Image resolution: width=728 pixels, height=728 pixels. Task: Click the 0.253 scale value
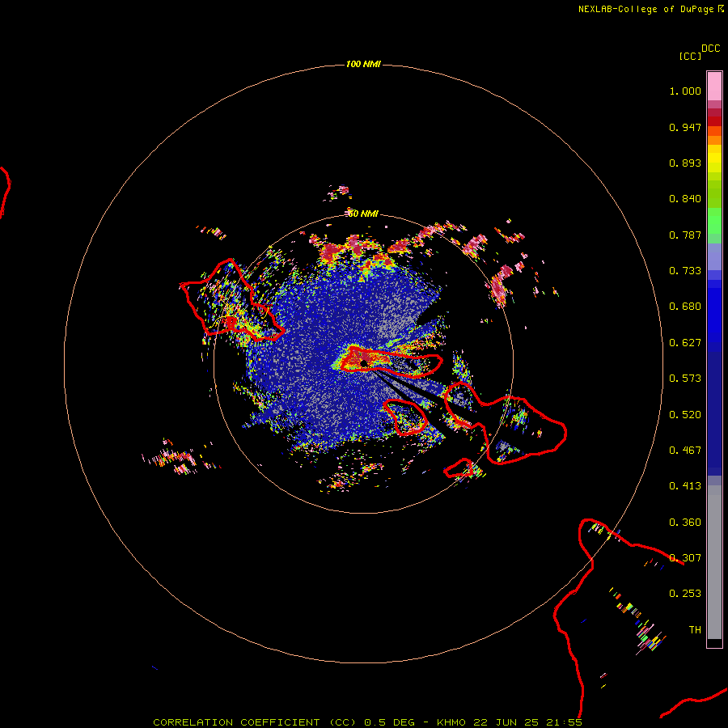(x=685, y=594)
